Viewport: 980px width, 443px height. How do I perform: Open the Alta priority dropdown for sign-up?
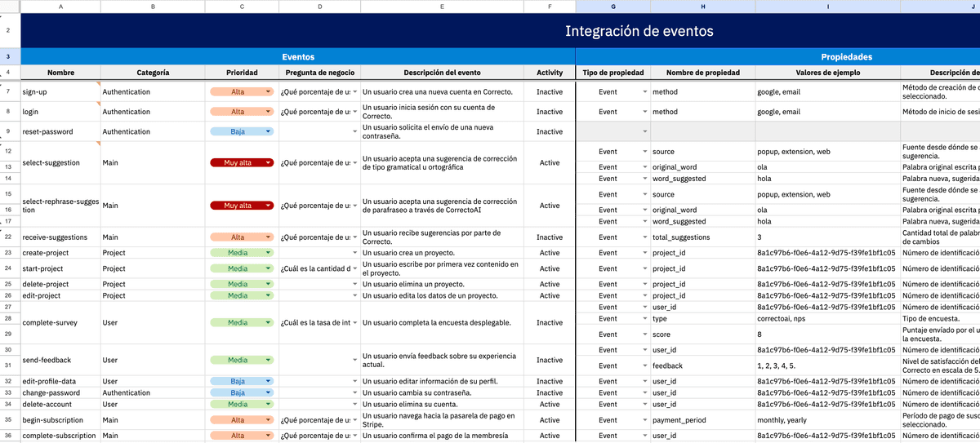point(242,92)
